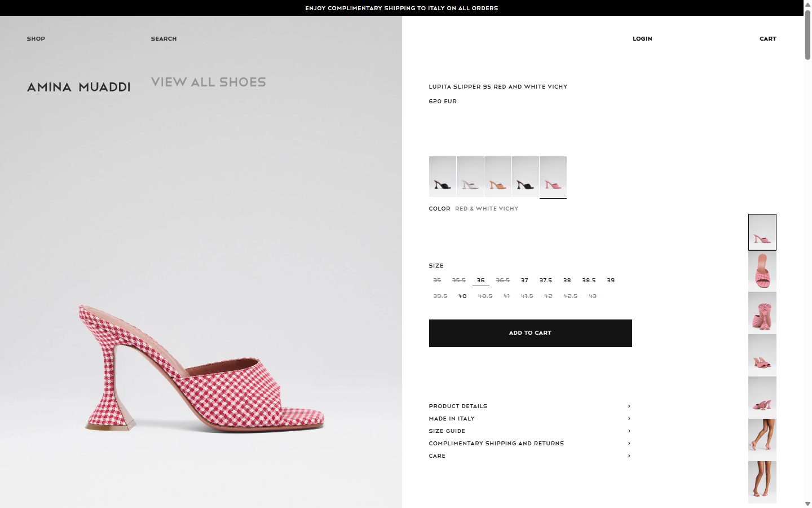Choose the white slipper color swatch
Viewport: 812px width, 508px height.
(x=470, y=177)
